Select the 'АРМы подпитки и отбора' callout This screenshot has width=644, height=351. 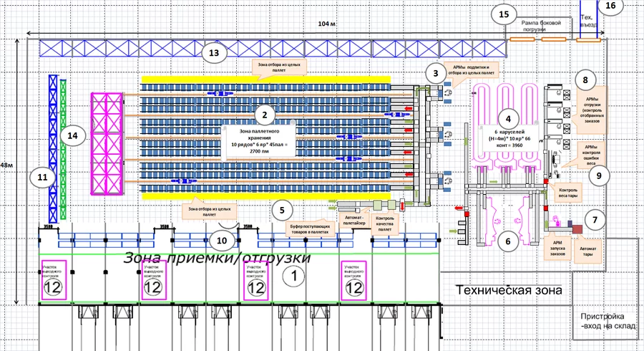pos(471,70)
